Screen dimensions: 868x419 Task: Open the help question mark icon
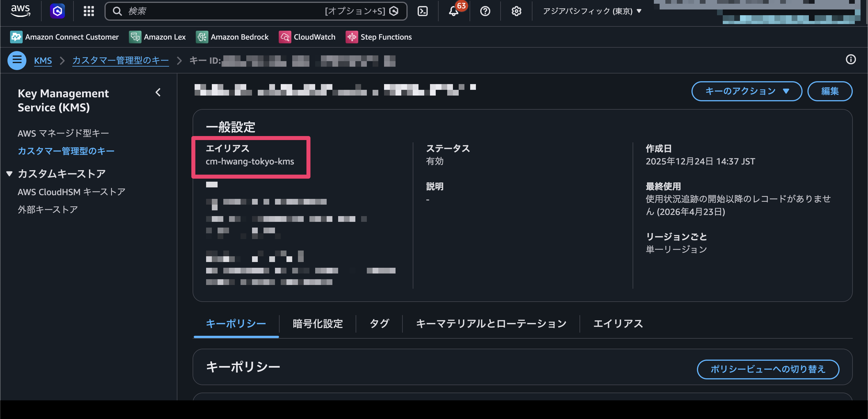click(485, 11)
